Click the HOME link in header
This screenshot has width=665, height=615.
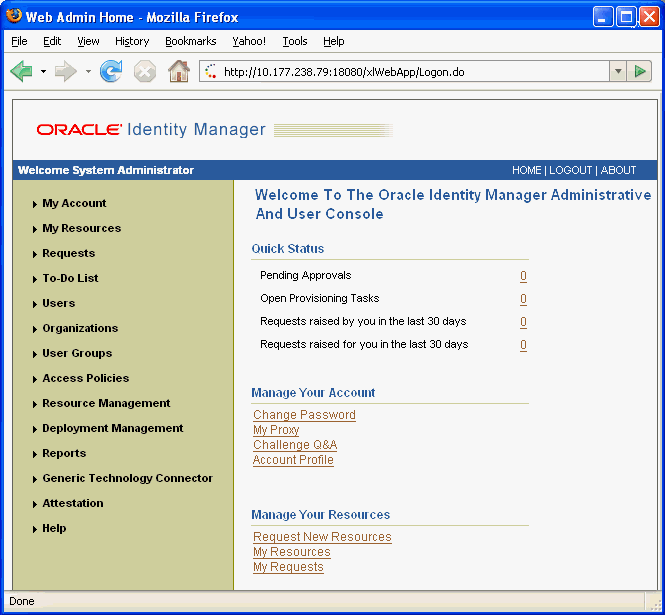[526, 170]
